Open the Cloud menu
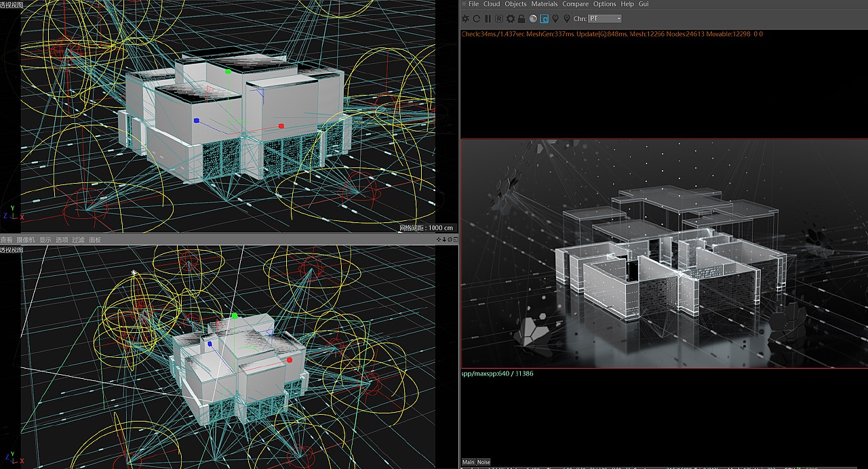Viewport: 868px width, 469px height. click(x=492, y=4)
